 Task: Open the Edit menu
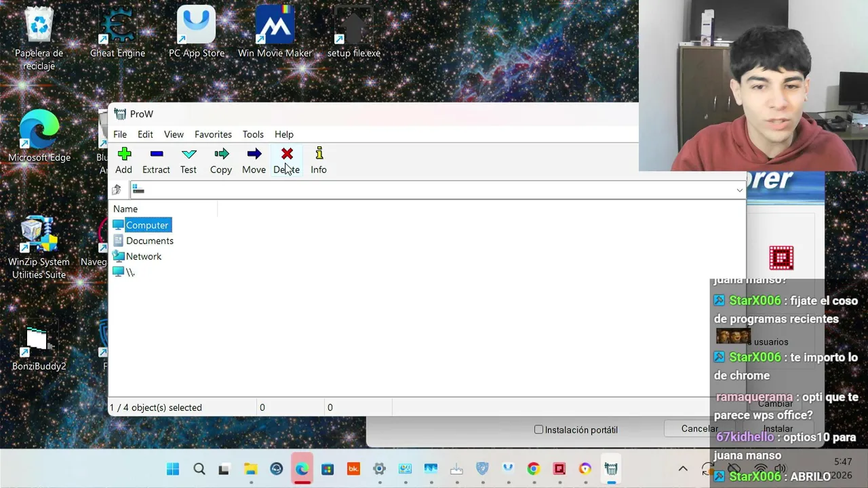coord(145,134)
